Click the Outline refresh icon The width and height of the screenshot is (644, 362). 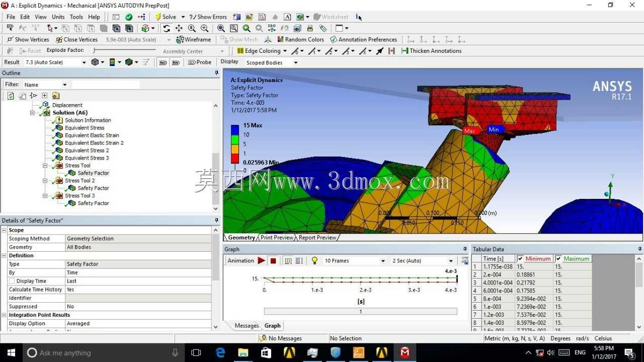click(x=11, y=96)
